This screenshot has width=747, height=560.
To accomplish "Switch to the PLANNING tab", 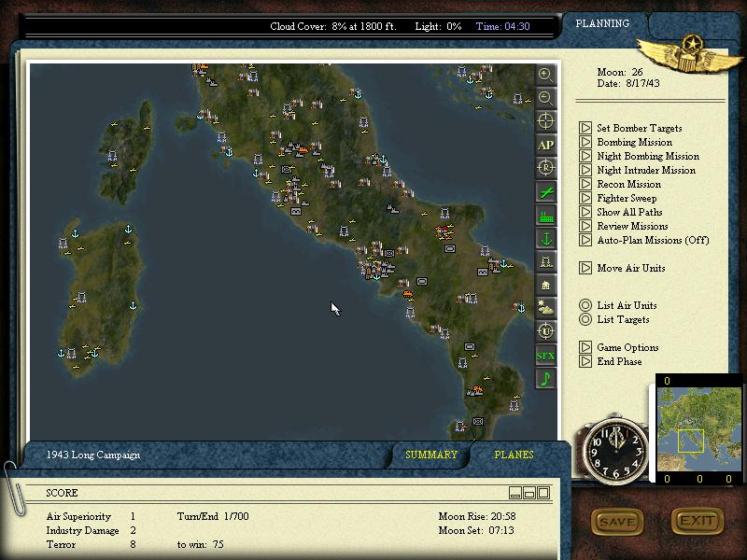I will pyautogui.click(x=602, y=24).
